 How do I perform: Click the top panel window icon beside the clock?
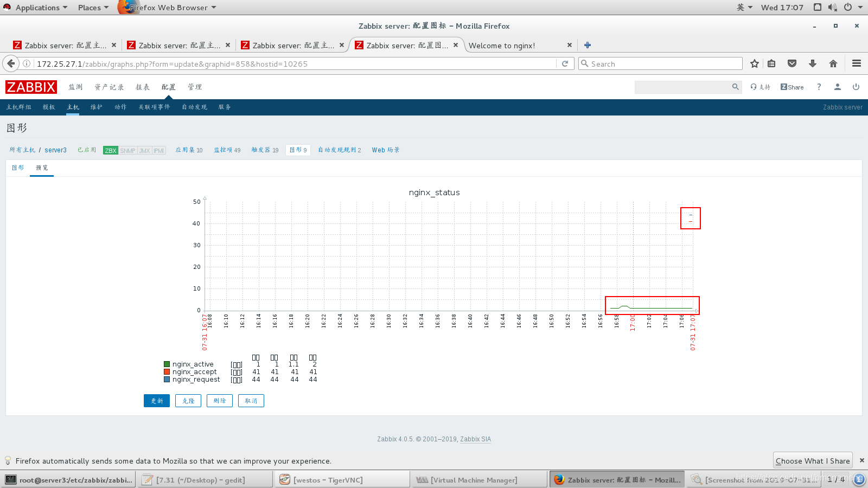[818, 7]
